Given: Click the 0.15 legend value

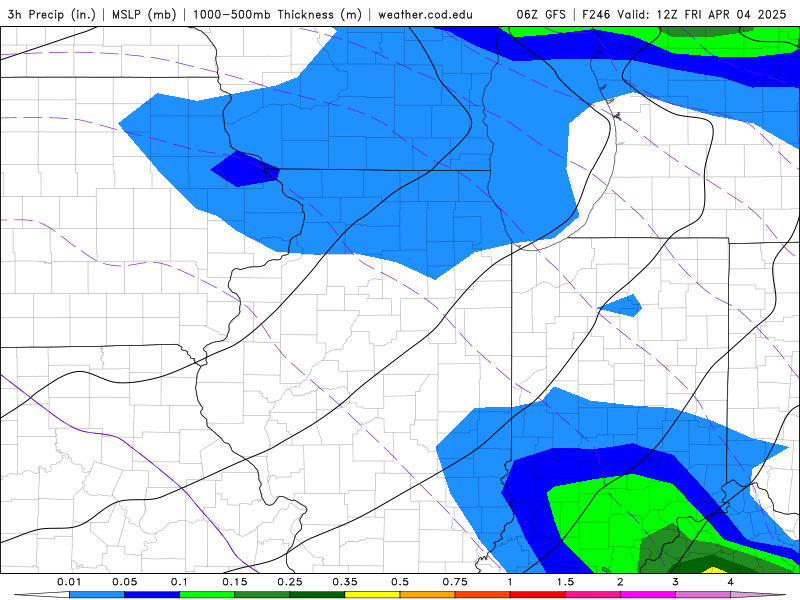Looking at the screenshot, I should [x=235, y=582].
